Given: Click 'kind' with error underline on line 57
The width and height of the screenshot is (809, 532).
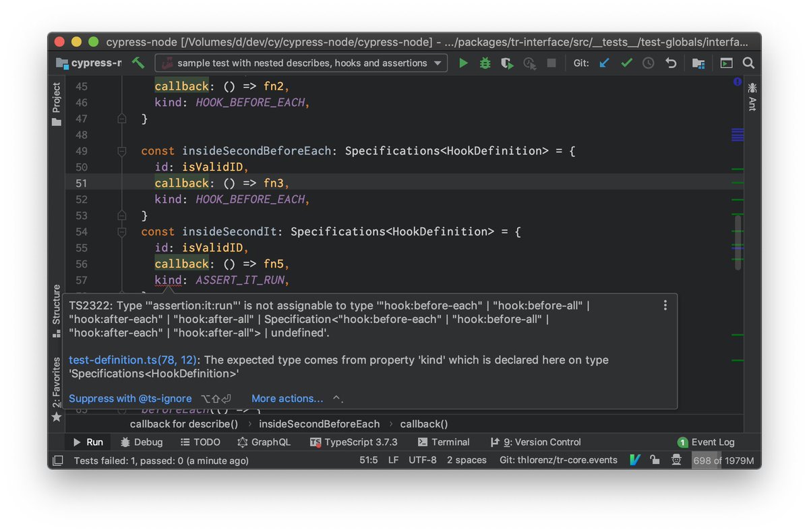Looking at the screenshot, I should (x=168, y=280).
